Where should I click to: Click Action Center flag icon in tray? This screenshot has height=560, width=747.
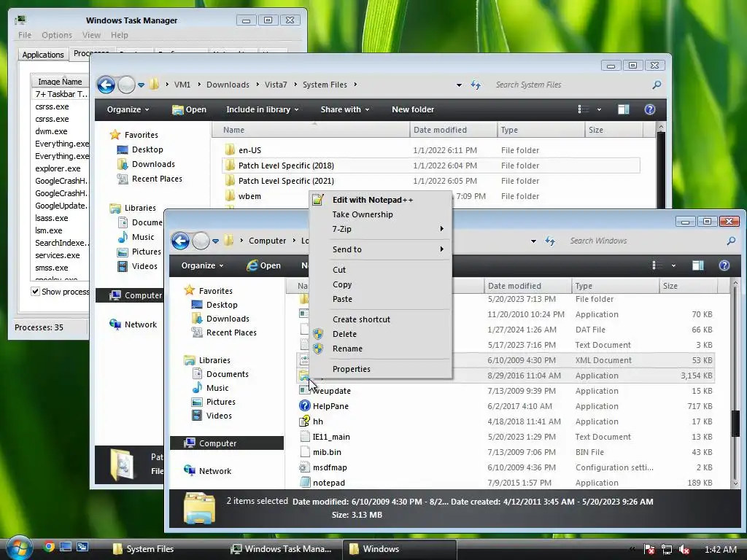(x=649, y=550)
